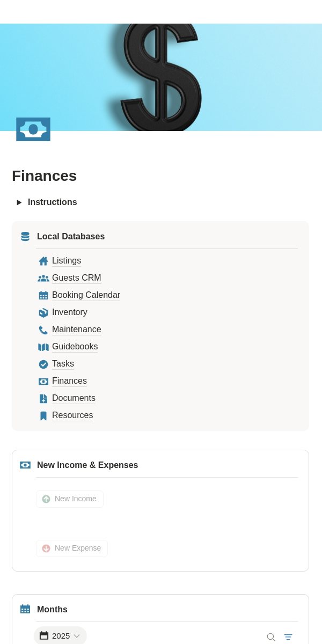322x644 pixels.
Task: Click the database icon beside Local Databases
Action: pos(25,237)
